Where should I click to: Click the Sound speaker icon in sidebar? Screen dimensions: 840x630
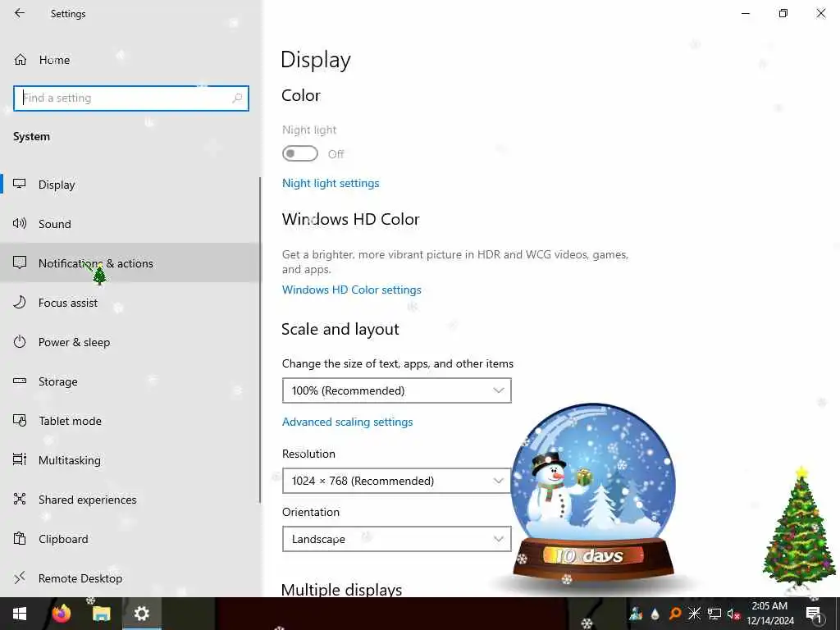pos(20,223)
